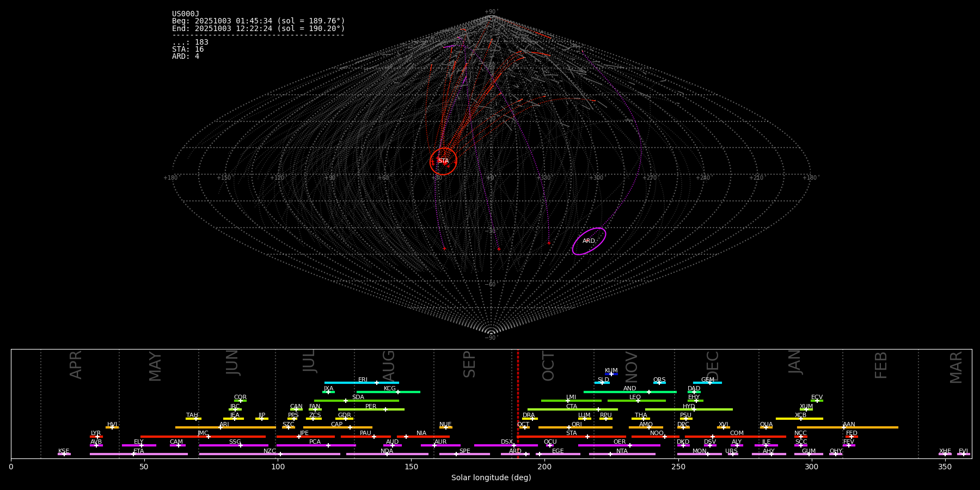
Task: Click the MON shower label
Action: tap(700, 451)
